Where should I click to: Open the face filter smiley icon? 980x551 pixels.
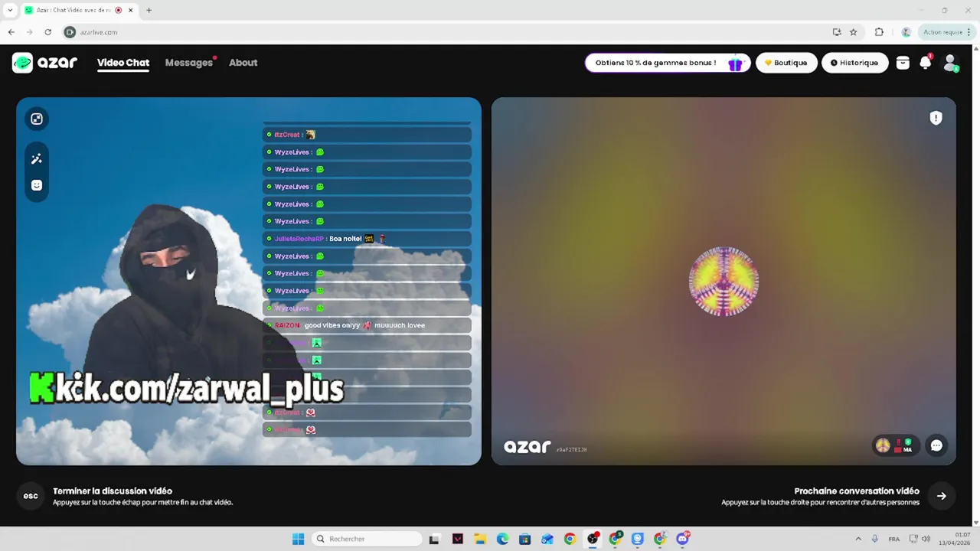[x=37, y=185]
